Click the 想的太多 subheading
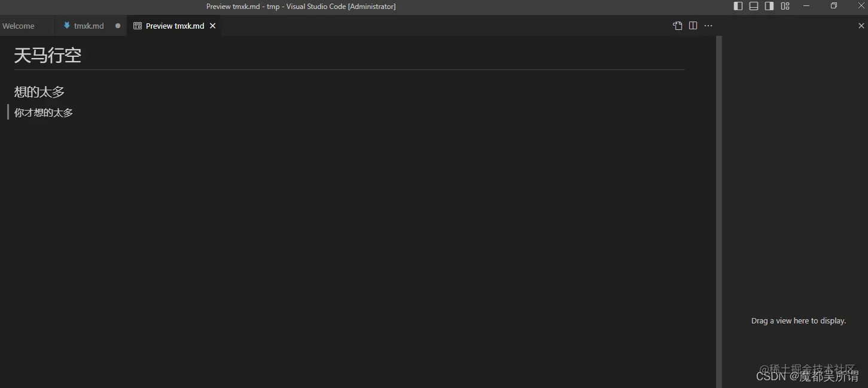This screenshot has width=868, height=388. 39,91
